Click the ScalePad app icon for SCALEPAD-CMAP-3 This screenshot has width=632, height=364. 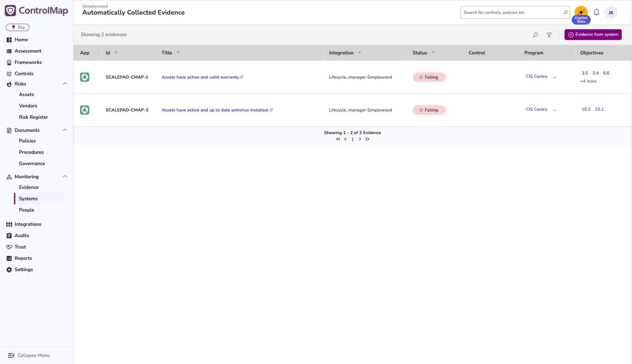click(x=85, y=110)
